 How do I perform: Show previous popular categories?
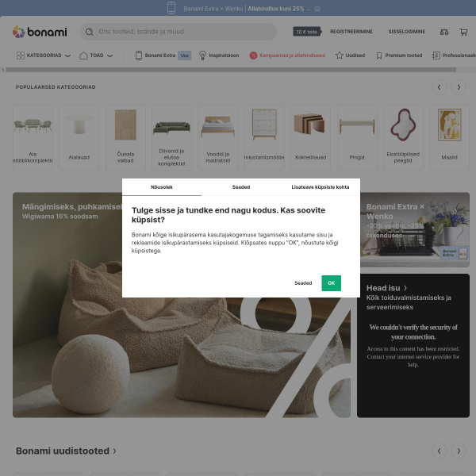pyautogui.click(x=440, y=87)
